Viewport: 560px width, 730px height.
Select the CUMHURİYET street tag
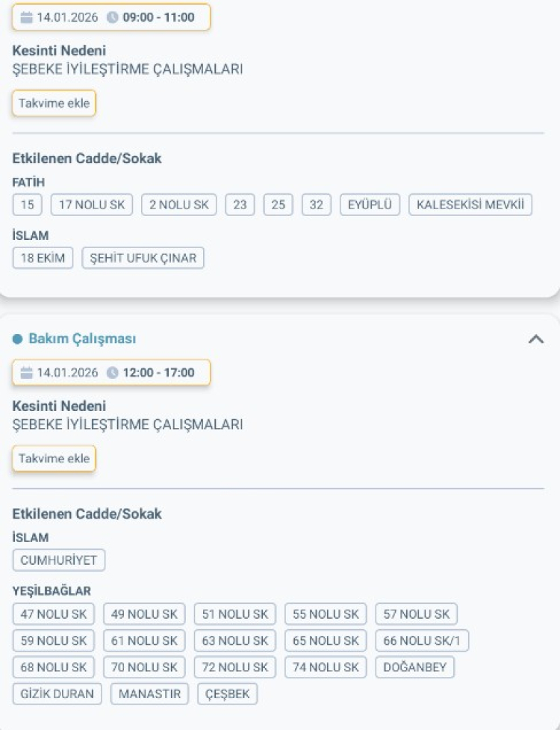(x=59, y=560)
